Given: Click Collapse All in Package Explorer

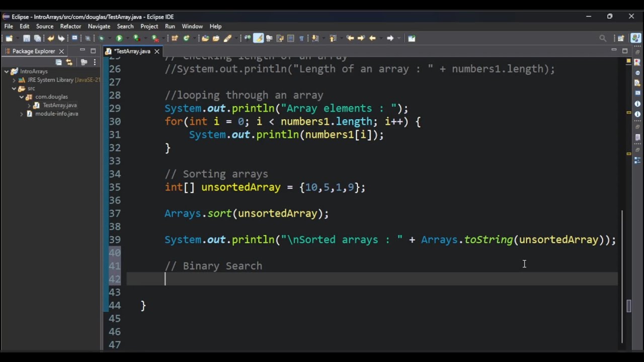Looking at the screenshot, I should click(x=59, y=62).
